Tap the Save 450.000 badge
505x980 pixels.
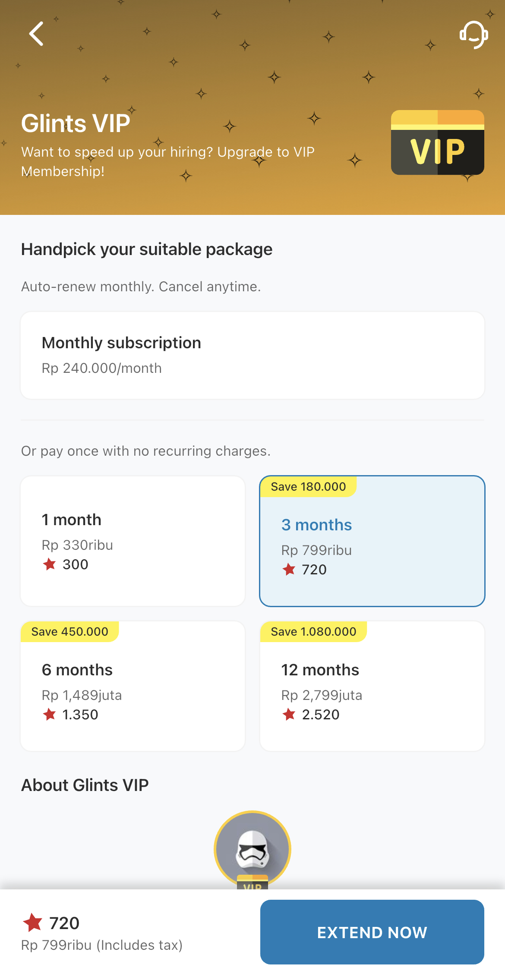click(70, 631)
